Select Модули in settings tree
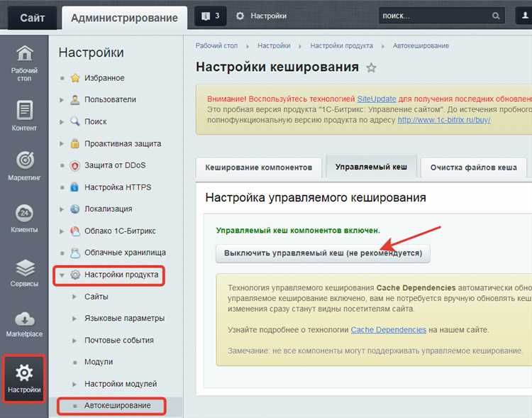 point(99,362)
